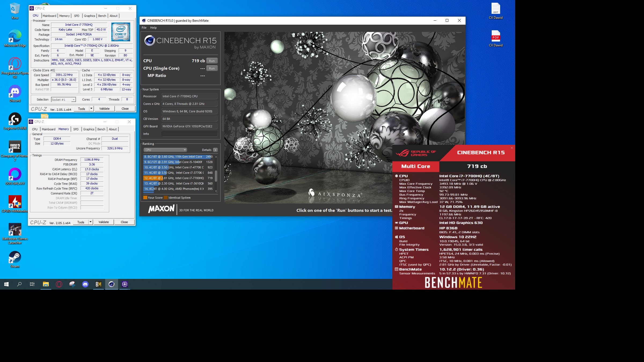Open Discord desktop shortcut
Image resolution: width=644 pixels, height=362 pixels.
[x=15, y=94]
